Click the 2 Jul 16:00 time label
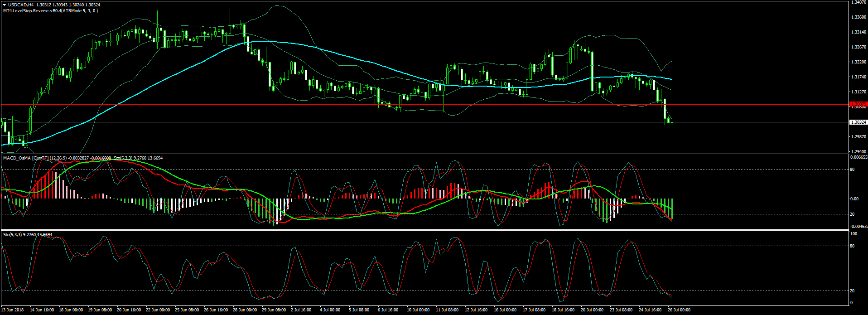 tap(301, 310)
